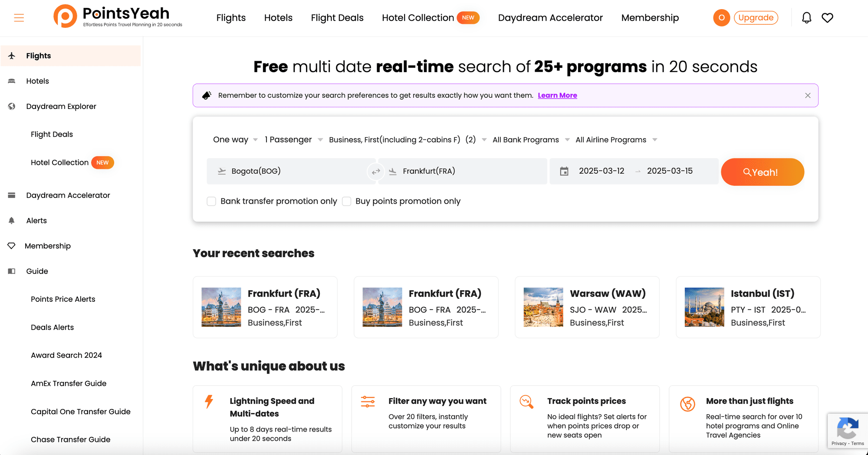Open Hotels in top navigation
The image size is (868, 455).
pyautogui.click(x=278, y=18)
